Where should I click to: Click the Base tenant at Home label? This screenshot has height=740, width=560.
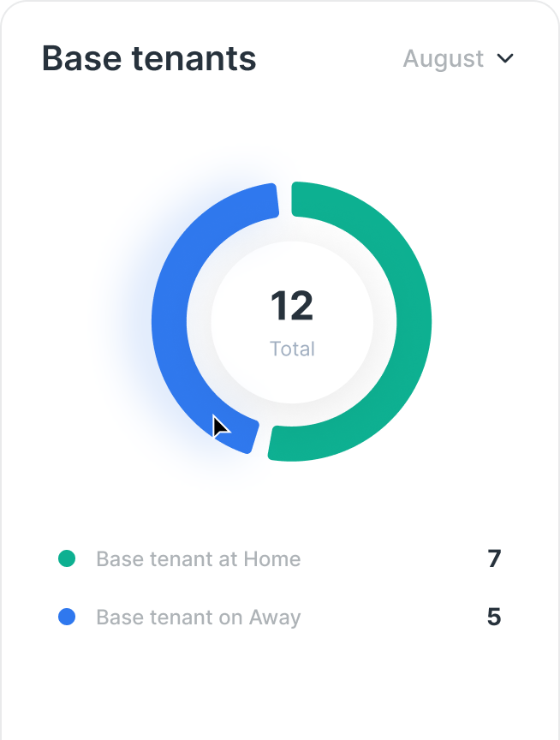pos(198,558)
